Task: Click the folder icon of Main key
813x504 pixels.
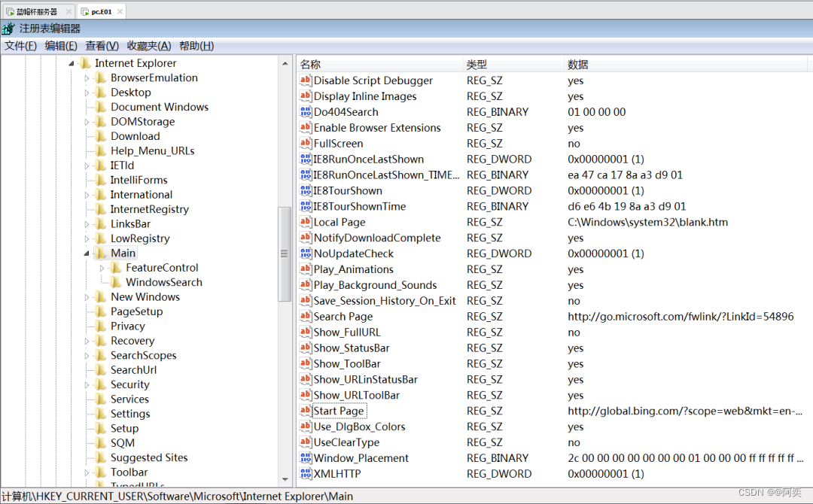Action: 101,254
